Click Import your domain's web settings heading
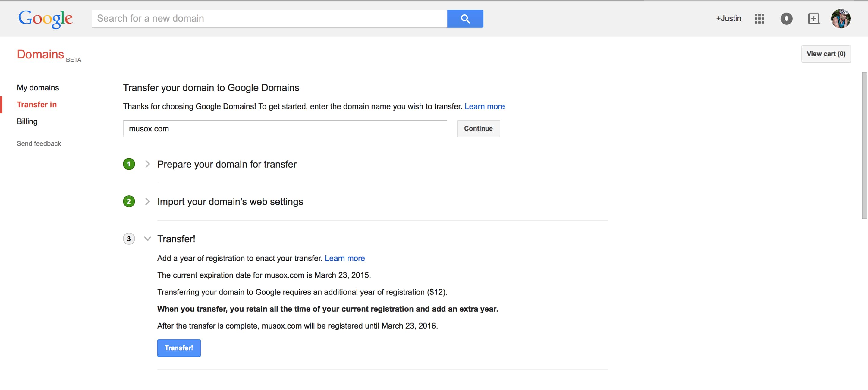Screen dimensions: 868x390 [x=230, y=202]
